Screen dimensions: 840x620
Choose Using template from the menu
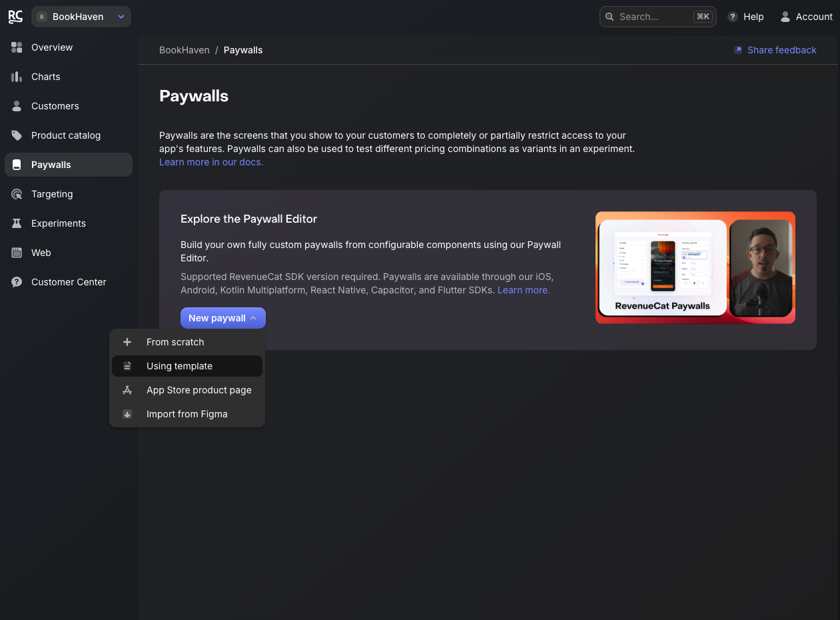tap(179, 366)
